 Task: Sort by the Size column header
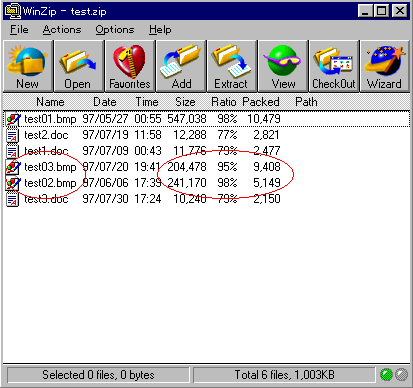[185, 102]
